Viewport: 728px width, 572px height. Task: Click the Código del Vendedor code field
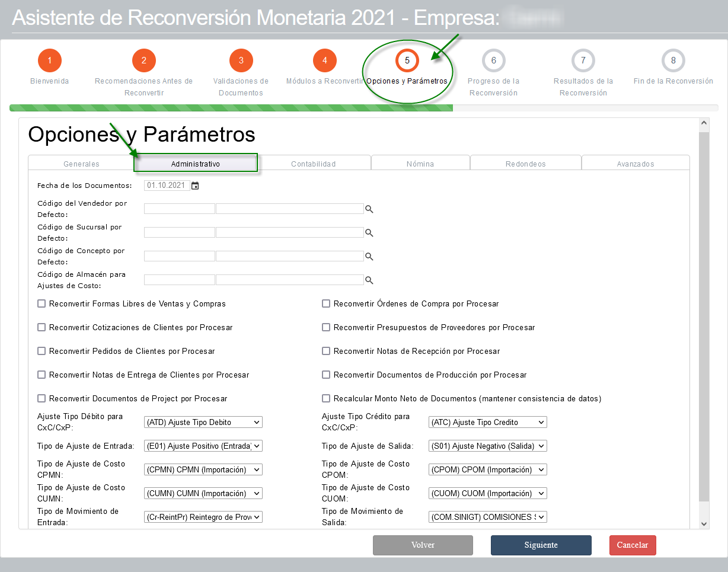(x=180, y=209)
